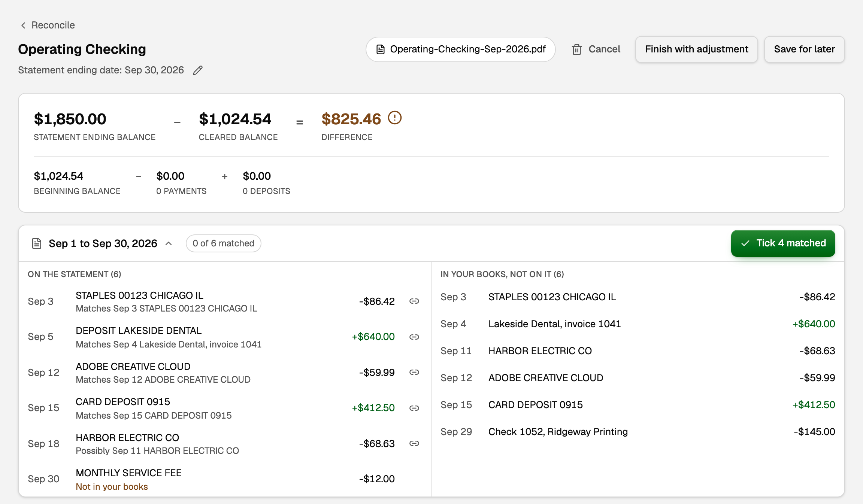Click the Operating Checking heading
Image resolution: width=863 pixels, height=504 pixels.
82,49
